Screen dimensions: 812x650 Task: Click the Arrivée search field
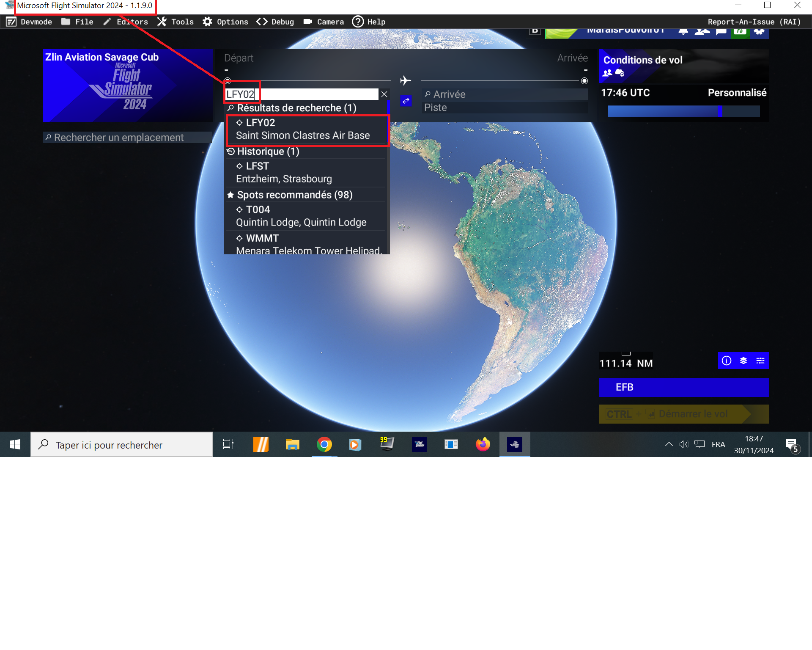point(505,94)
